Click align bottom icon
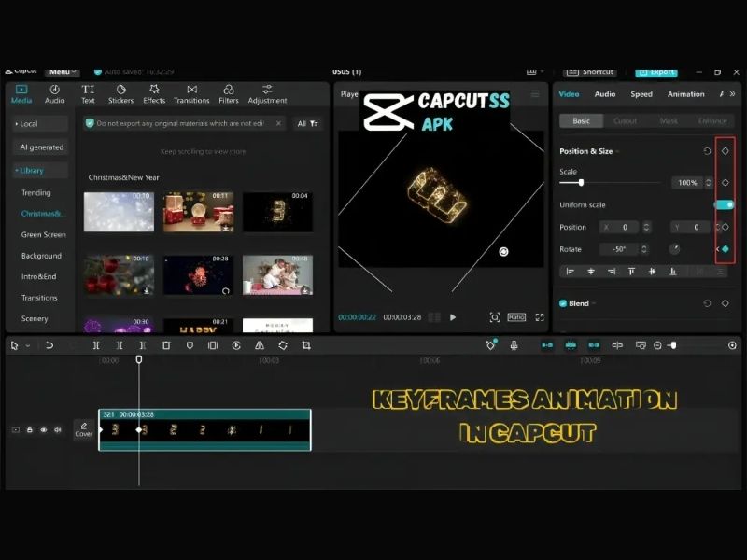The height and width of the screenshot is (560, 747). pos(672,272)
